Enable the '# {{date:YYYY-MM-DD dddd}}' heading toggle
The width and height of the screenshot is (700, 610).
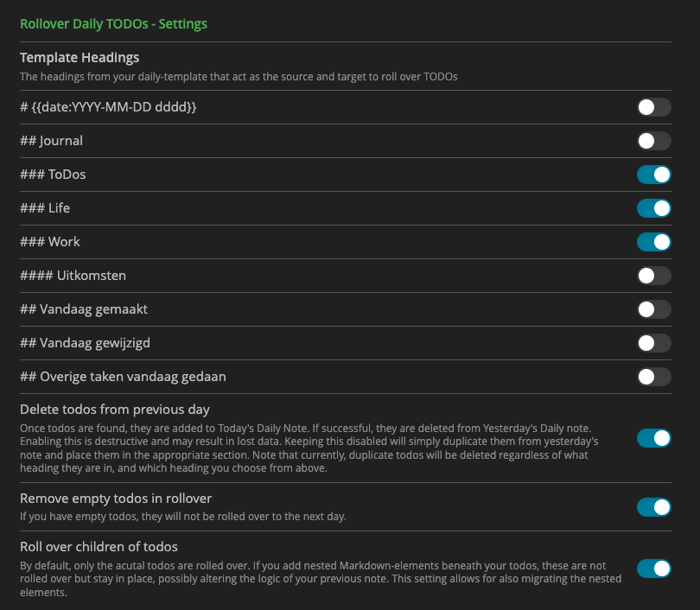[x=654, y=107]
